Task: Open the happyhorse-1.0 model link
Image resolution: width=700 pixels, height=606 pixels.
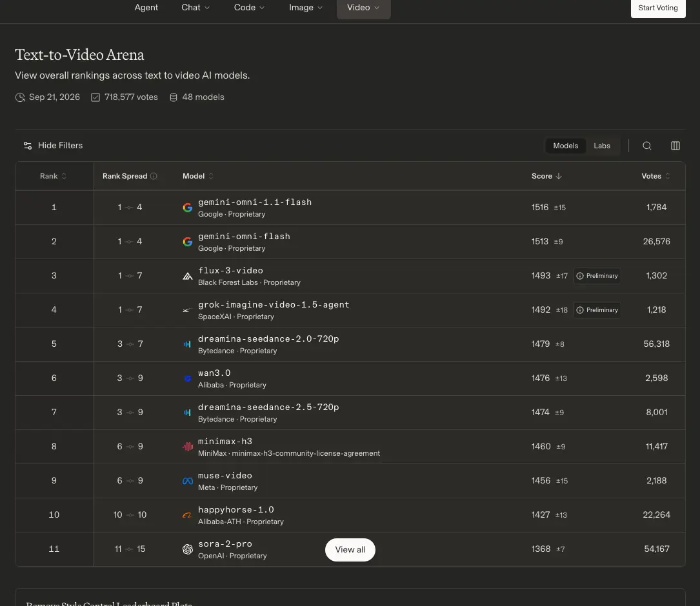Action: pyautogui.click(x=235, y=509)
